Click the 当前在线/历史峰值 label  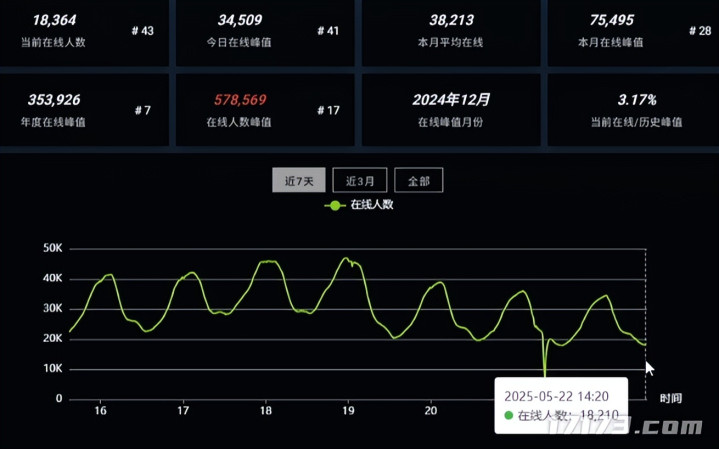[x=636, y=122]
